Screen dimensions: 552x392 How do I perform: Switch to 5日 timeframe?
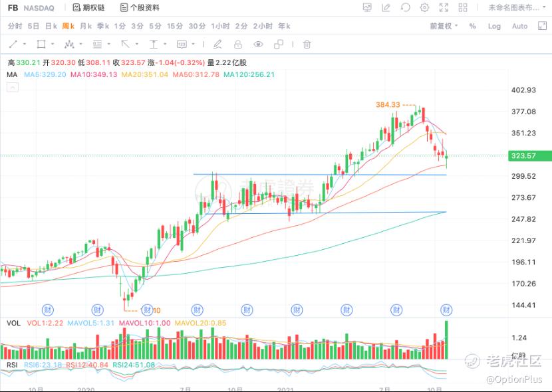33,26
